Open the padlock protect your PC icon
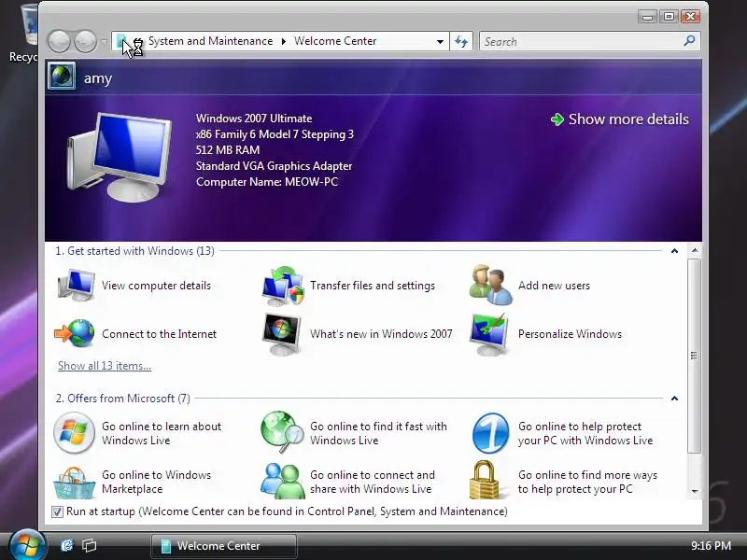Viewport: 747px width, 560px height. point(484,480)
